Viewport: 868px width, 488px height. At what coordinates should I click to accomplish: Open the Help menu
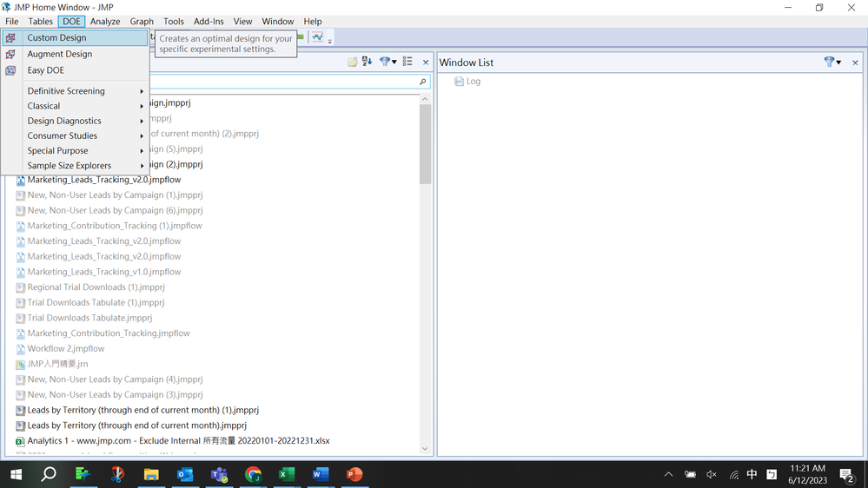312,22
